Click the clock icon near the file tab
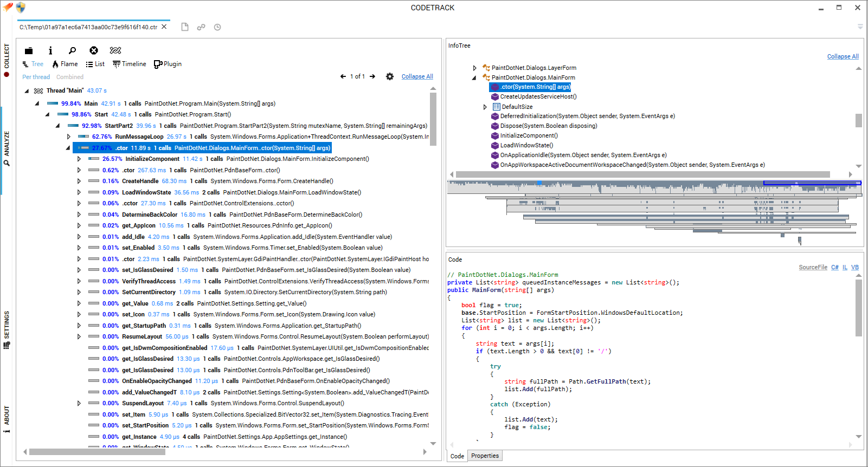The height and width of the screenshot is (467, 868). [x=217, y=27]
